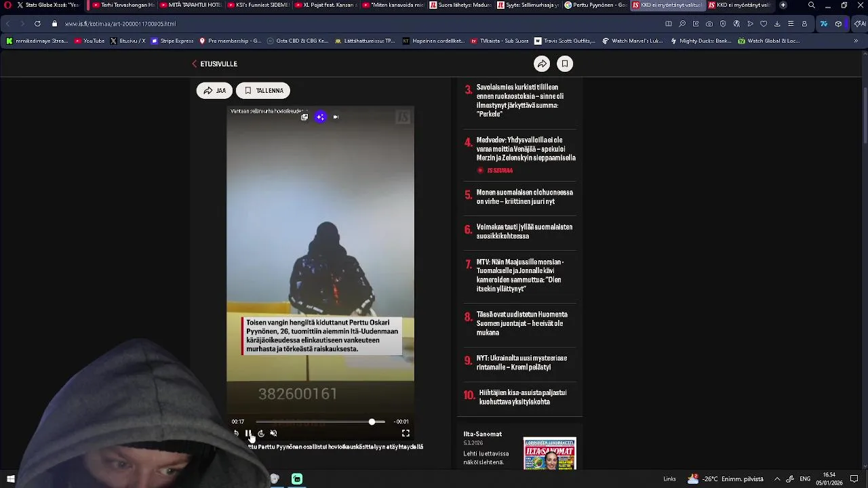Click the green app icon in taskbar

tap(297, 479)
